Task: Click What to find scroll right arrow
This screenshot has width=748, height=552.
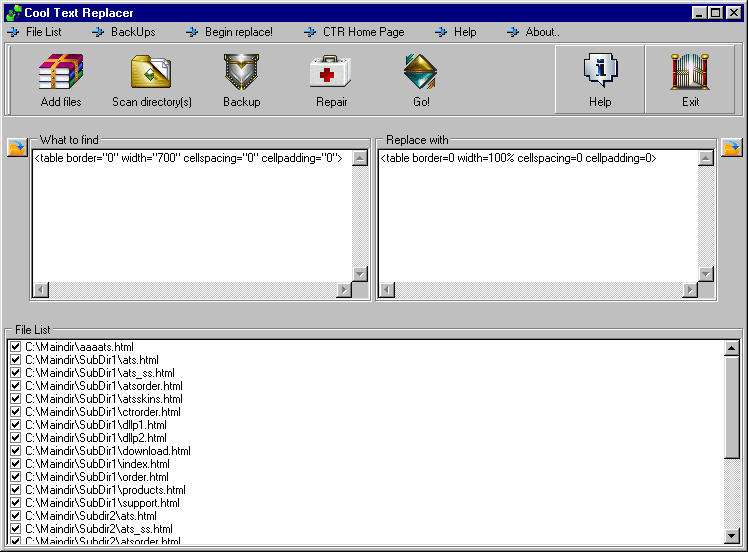Action: (x=344, y=290)
